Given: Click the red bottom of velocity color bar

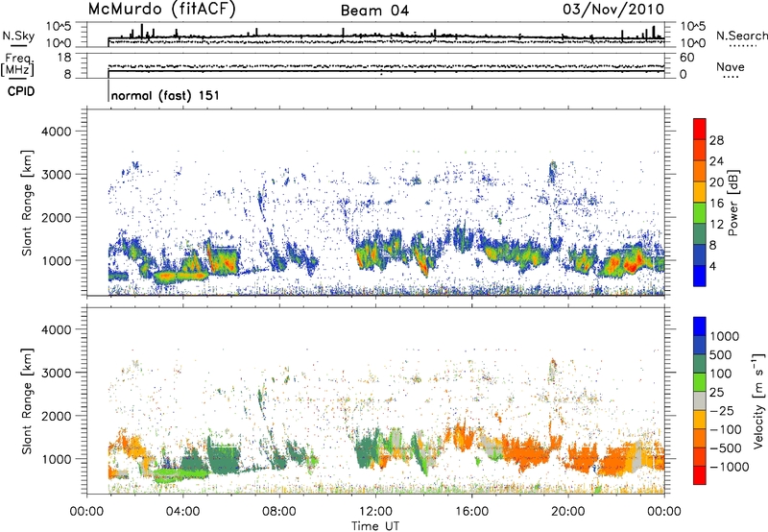Looking at the screenshot, I should point(700,475).
